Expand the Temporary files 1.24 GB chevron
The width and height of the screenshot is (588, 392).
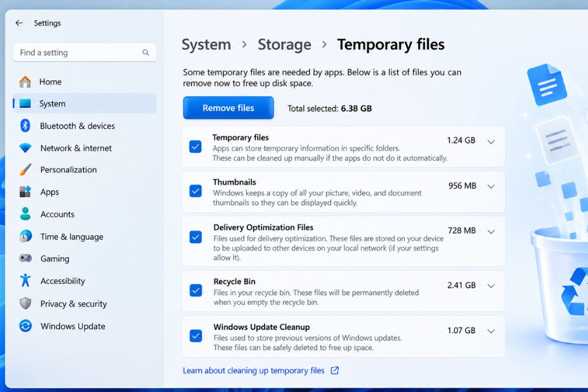491,142
